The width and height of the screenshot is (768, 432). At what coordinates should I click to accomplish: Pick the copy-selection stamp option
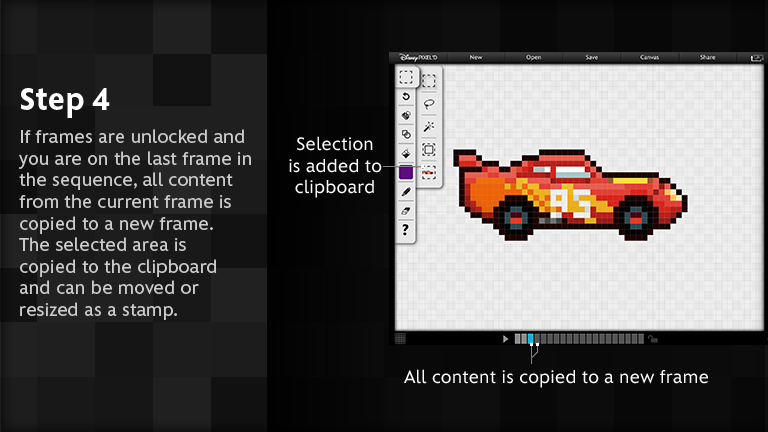click(429, 172)
